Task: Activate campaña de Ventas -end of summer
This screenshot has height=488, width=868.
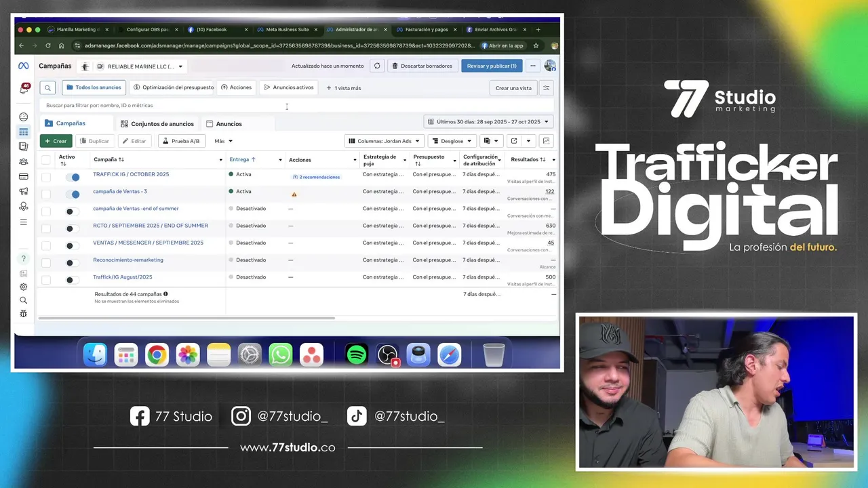Action: click(x=73, y=211)
